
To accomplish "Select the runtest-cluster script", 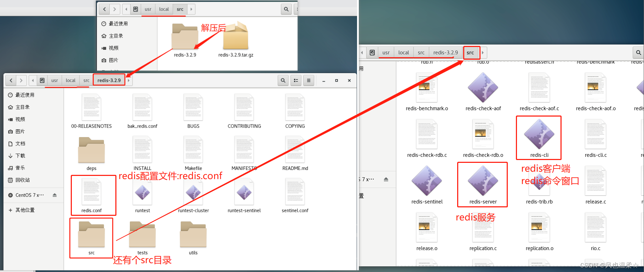I will (x=194, y=195).
